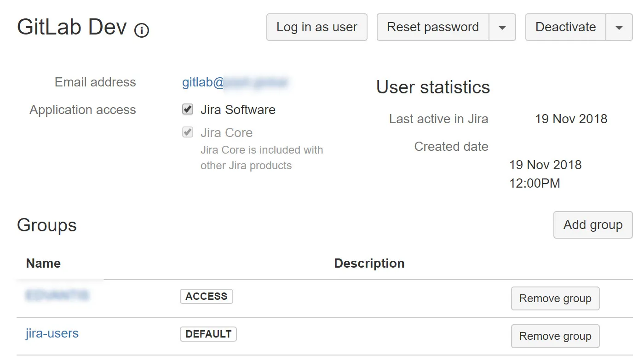This screenshot has width=644, height=361.
Task: Click the Deactivate button
Action: click(x=566, y=27)
